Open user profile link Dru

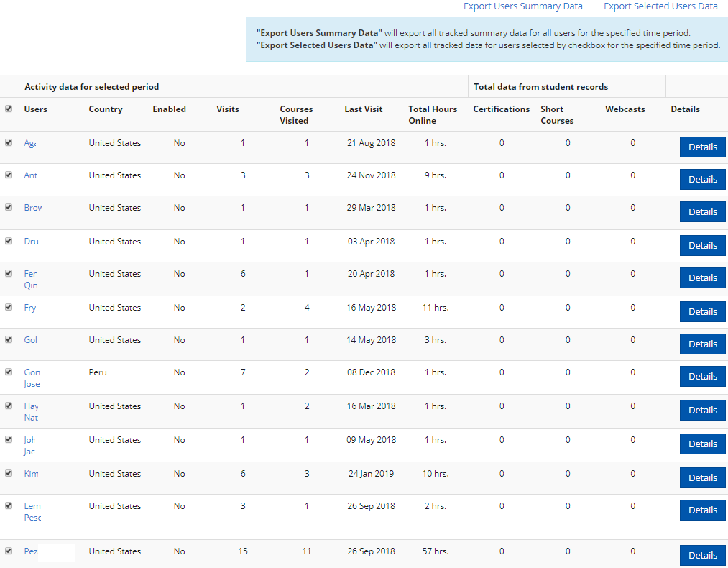[x=31, y=242]
